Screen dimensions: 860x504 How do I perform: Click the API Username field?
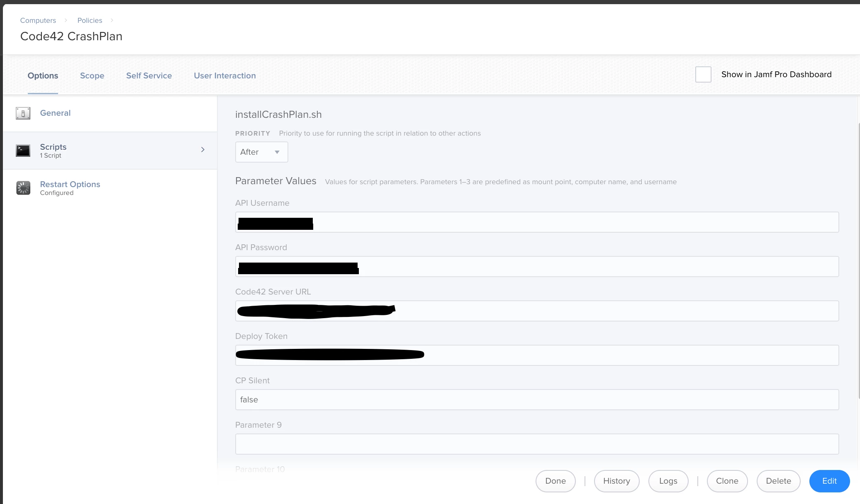pyautogui.click(x=537, y=222)
